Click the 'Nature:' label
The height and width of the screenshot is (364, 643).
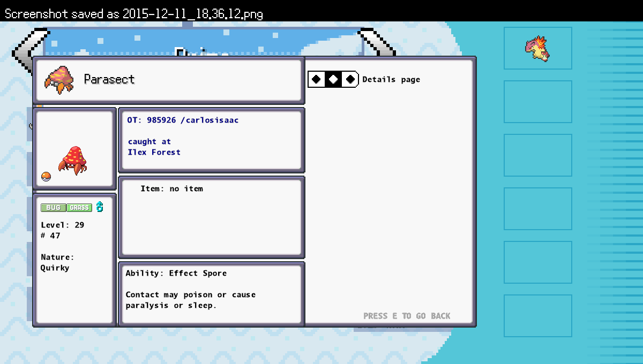tap(57, 257)
